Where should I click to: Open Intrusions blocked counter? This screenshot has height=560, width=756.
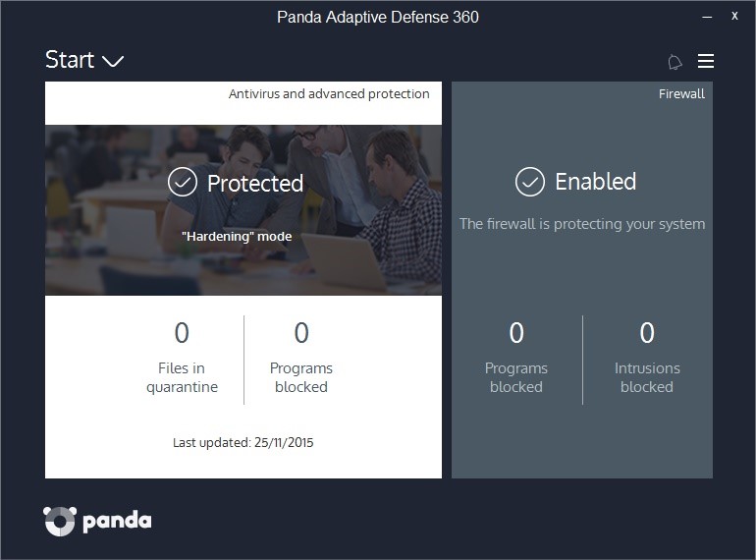click(647, 358)
